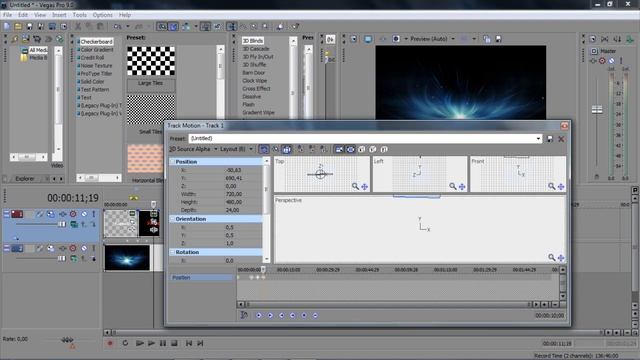Open the File menu
640x360 pixels.
[7, 15]
